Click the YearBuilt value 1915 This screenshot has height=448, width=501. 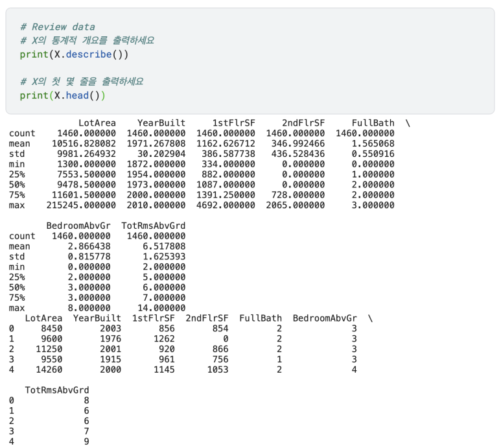111,359
